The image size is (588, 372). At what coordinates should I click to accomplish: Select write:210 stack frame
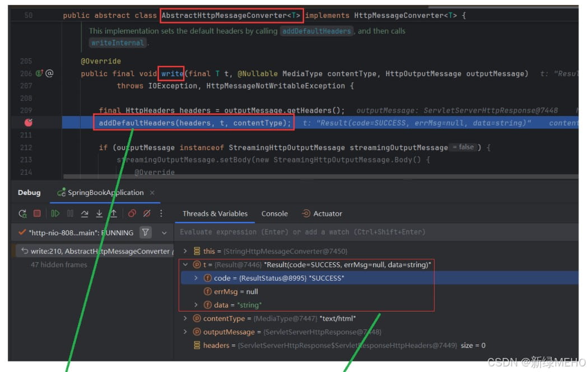pos(95,251)
